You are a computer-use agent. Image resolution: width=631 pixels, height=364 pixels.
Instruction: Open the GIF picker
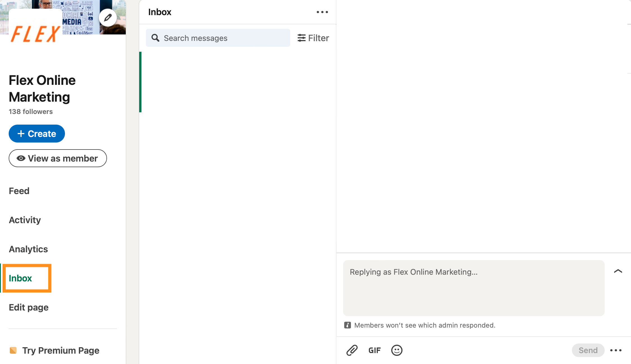[x=374, y=350]
